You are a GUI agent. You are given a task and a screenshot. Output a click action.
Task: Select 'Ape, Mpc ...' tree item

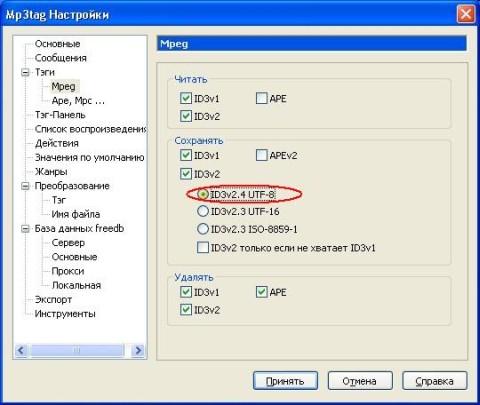click(x=78, y=101)
